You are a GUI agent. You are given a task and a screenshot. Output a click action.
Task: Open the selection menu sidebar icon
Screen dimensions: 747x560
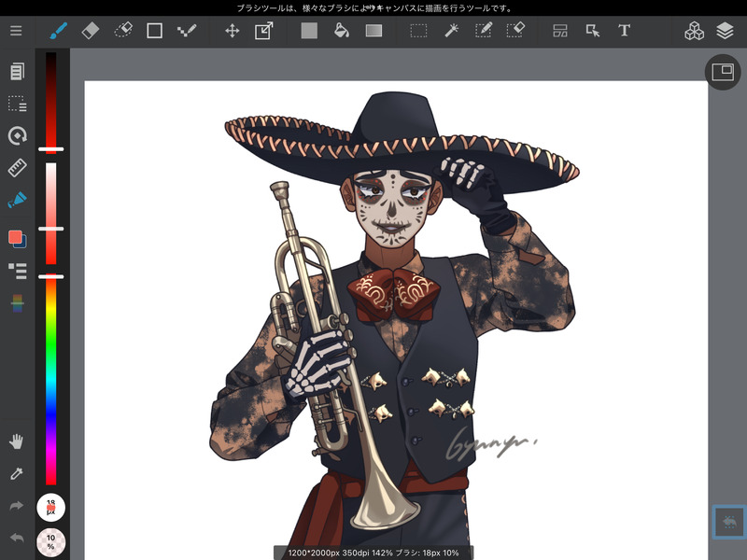click(x=17, y=104)
